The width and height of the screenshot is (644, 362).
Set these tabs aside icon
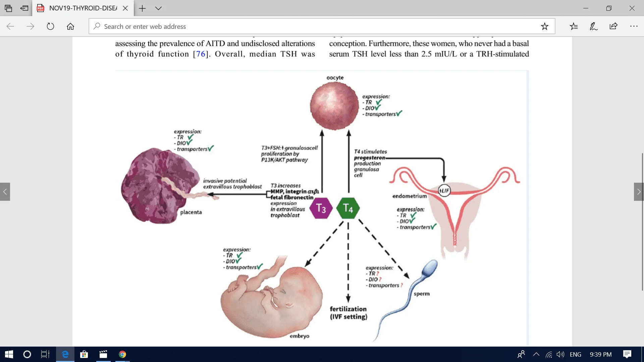(24, 8)
